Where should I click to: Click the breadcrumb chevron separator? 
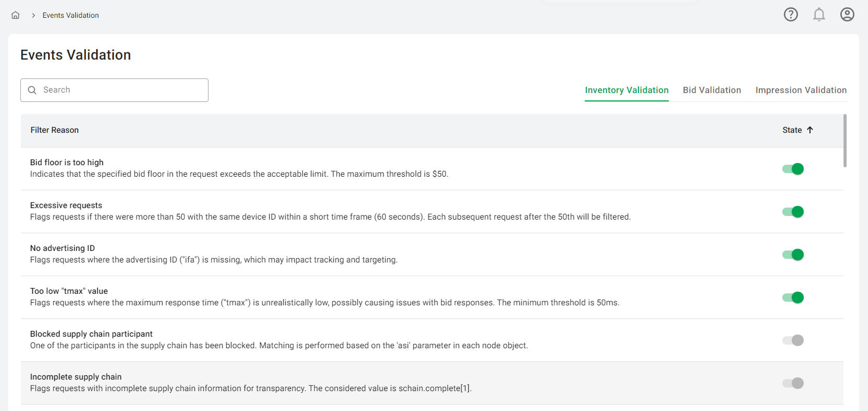click(x=33, y=15)
